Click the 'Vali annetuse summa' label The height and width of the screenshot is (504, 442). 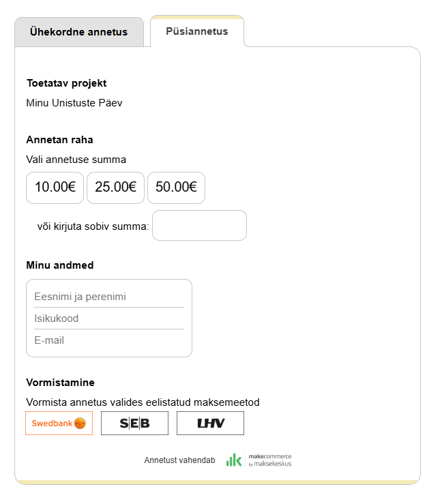coord(76,160)
